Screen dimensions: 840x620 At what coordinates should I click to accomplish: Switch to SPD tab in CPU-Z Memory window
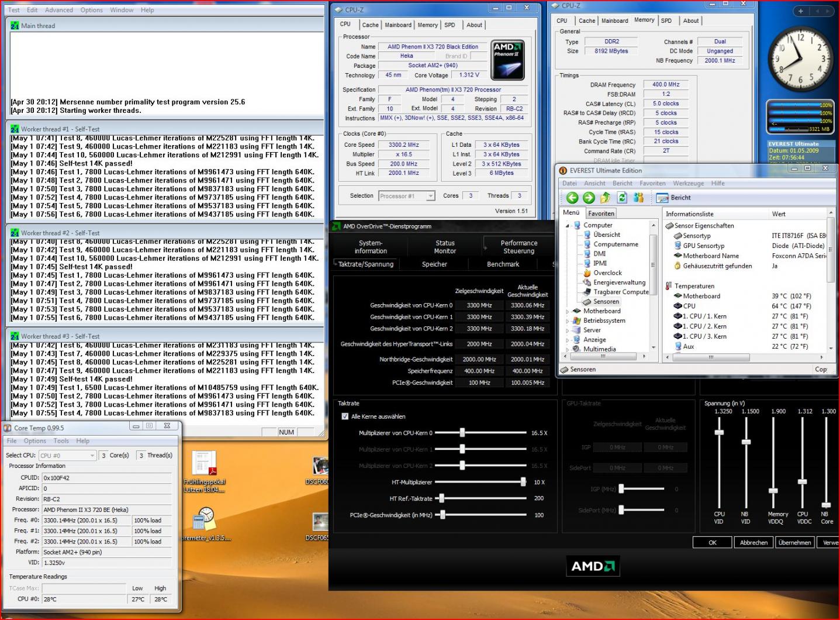click(x=666, y=20)
